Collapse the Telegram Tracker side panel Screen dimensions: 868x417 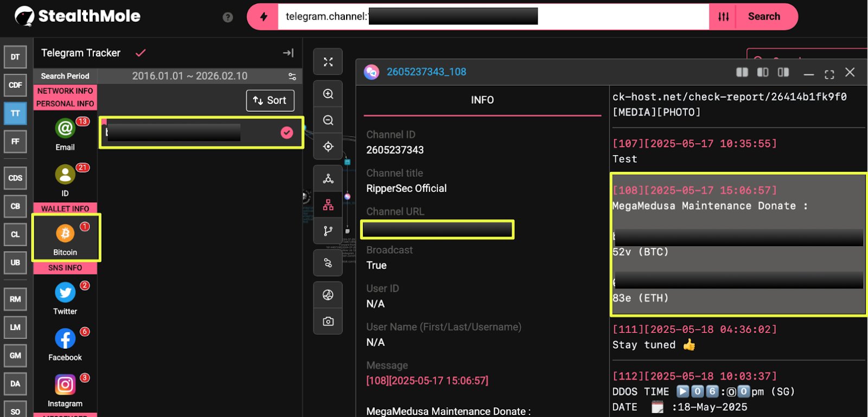[288, 53]
